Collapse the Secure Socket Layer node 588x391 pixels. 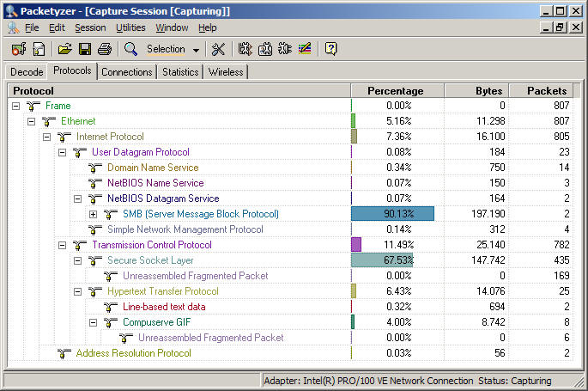77,260
